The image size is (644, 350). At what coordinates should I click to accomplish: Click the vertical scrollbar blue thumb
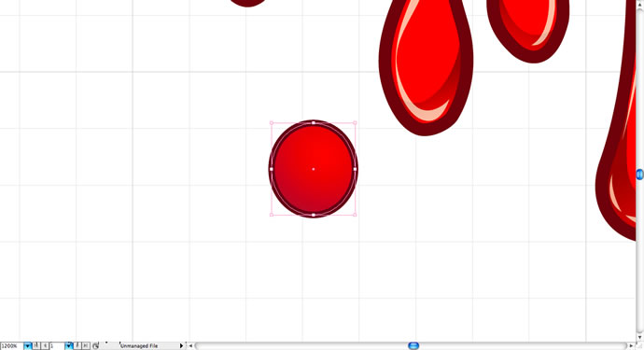pyautogui.click(x=640, y=175)
